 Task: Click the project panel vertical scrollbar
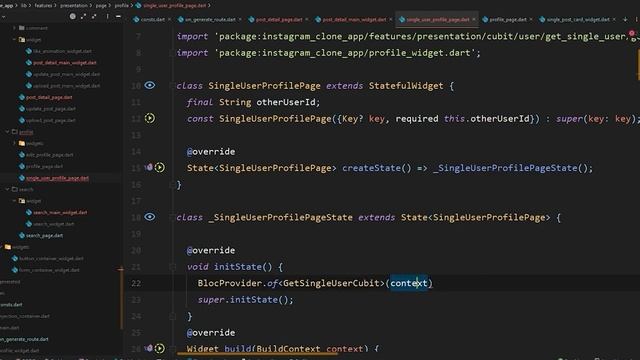click(121, 298)
